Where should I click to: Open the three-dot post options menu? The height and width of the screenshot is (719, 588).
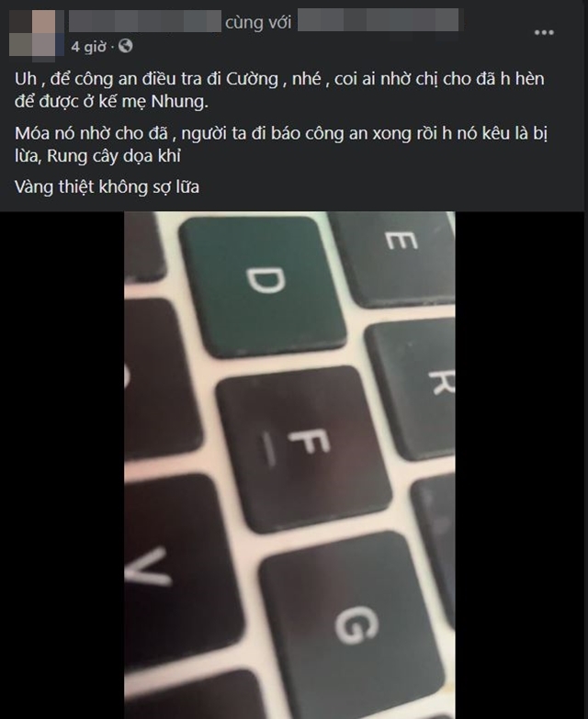click(544, 32)
